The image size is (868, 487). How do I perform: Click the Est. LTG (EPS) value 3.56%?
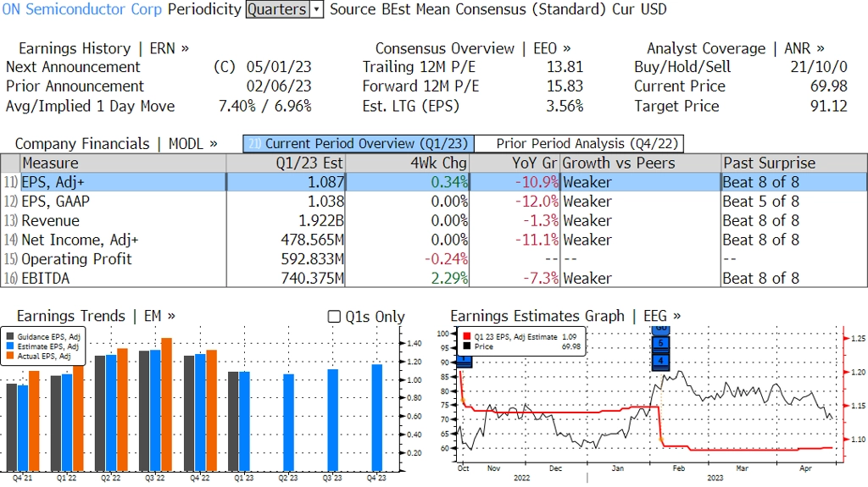click(x=565, y=106)
